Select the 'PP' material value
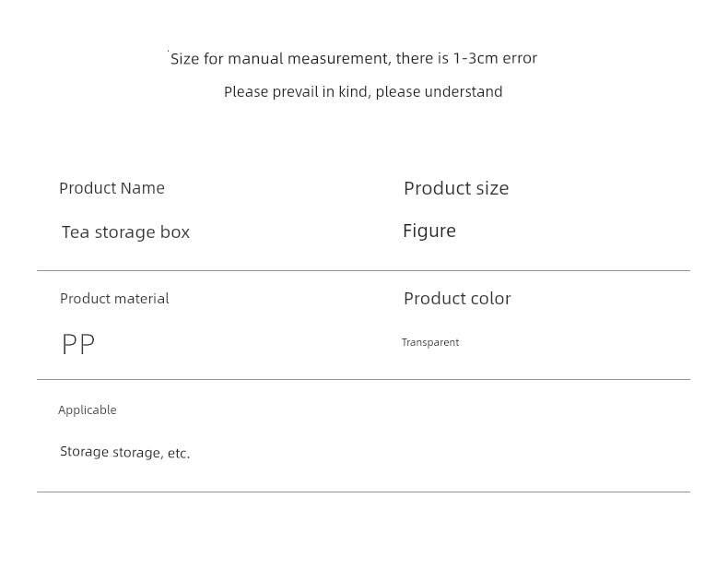Screen dimensions: 728x581 (x=78, y=344)
